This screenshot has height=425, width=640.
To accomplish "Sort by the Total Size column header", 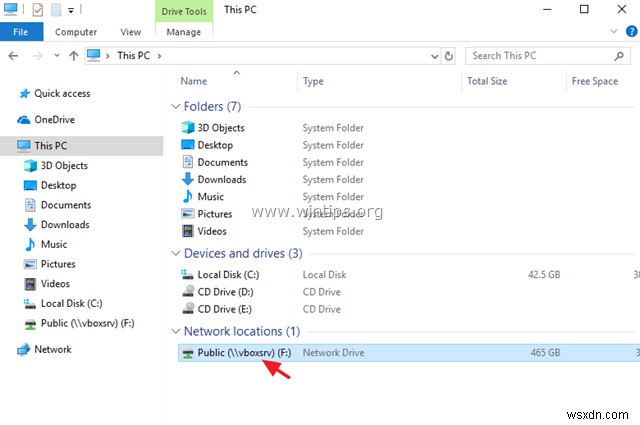I will pyautogui.click(x=487, y=81).
